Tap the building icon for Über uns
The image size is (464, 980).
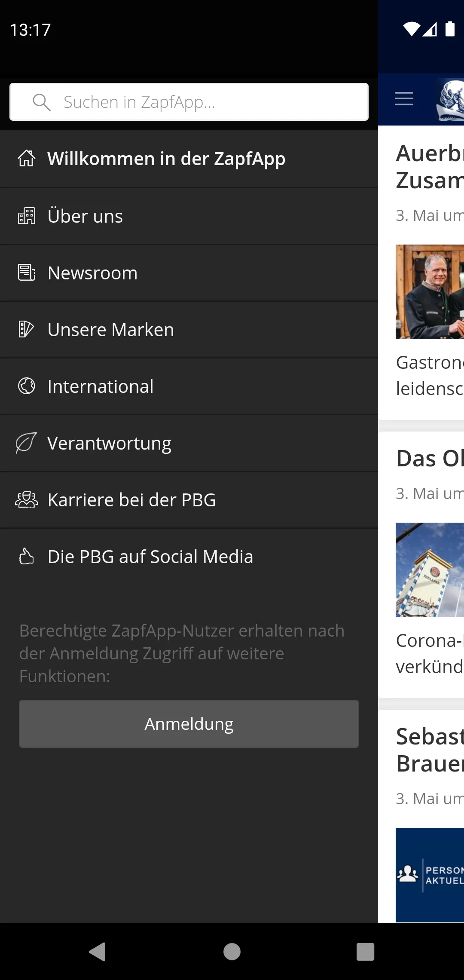point(27,216)
